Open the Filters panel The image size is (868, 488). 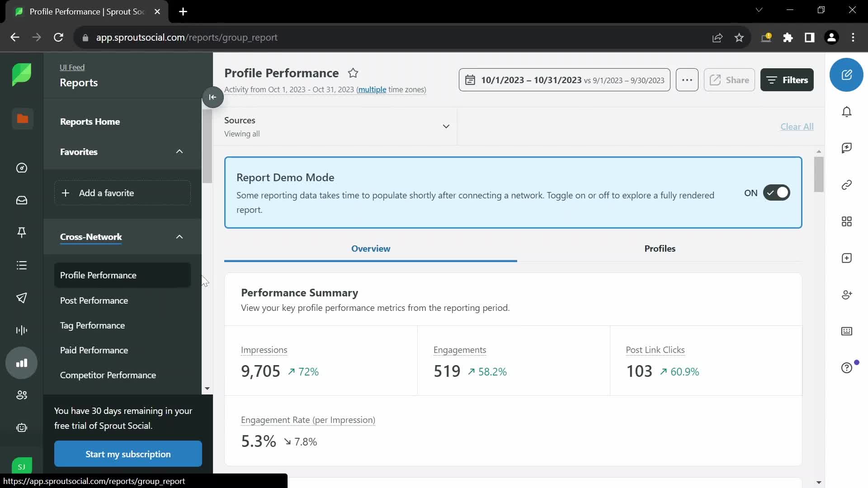[787, 79]
